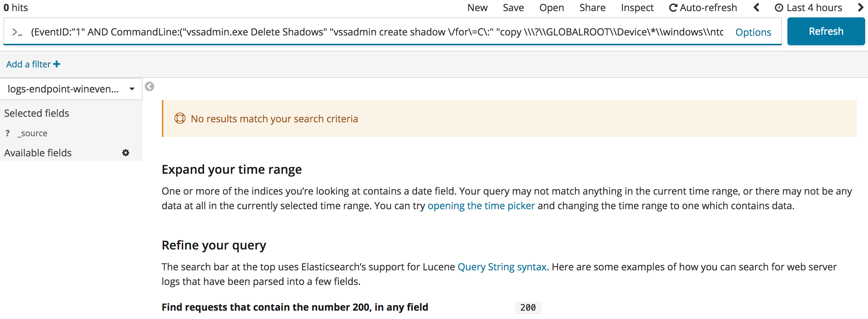Open the Query String syntax documentation link
The image size is (868, 319).
501,267
